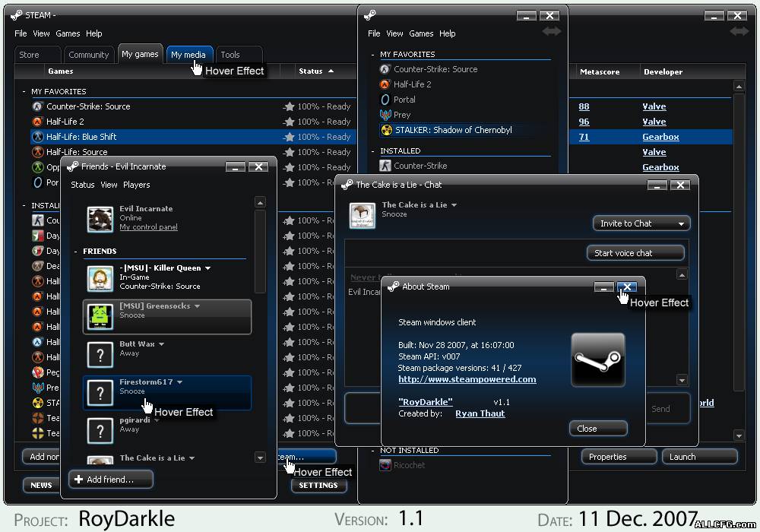Screen dimensions: 760x532
Task: Click the Ricochet icon under Not Installed
Action: click(385, 465)
